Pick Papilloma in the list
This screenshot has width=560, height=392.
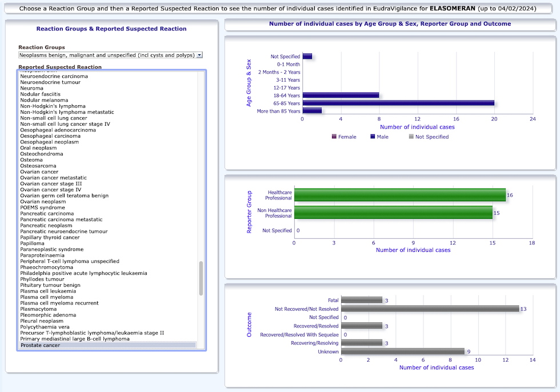point(32,243)
